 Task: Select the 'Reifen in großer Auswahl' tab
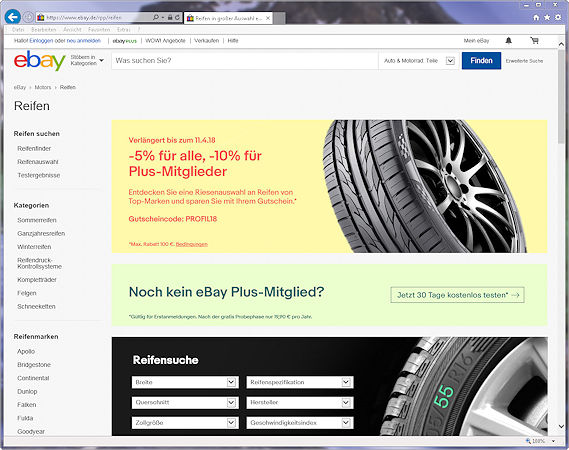click(x=228, y=18)
